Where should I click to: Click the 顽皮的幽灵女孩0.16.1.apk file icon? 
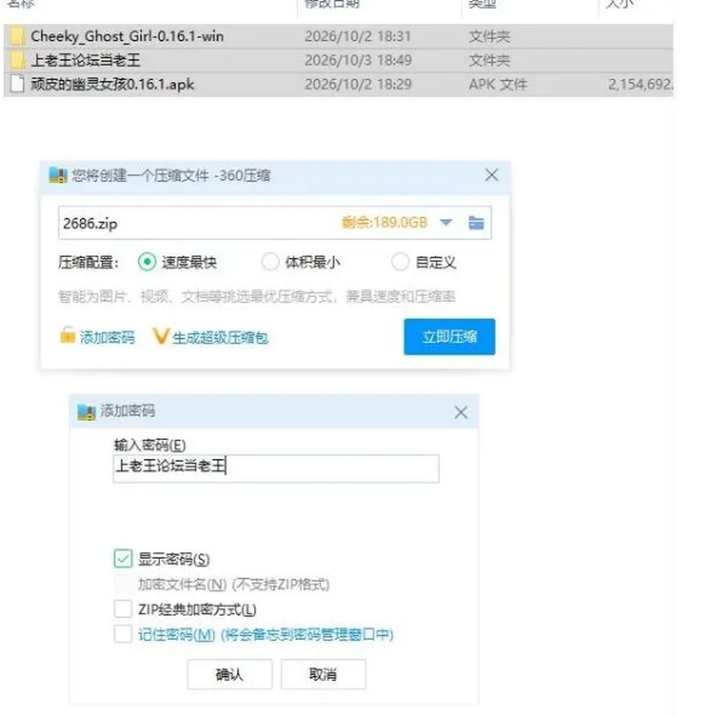pos(17,84)
